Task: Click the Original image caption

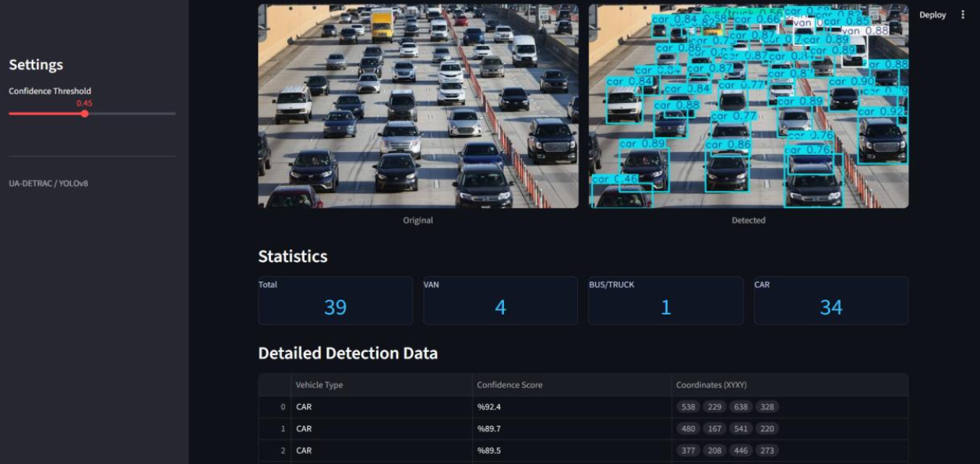Action: (417, 220)
